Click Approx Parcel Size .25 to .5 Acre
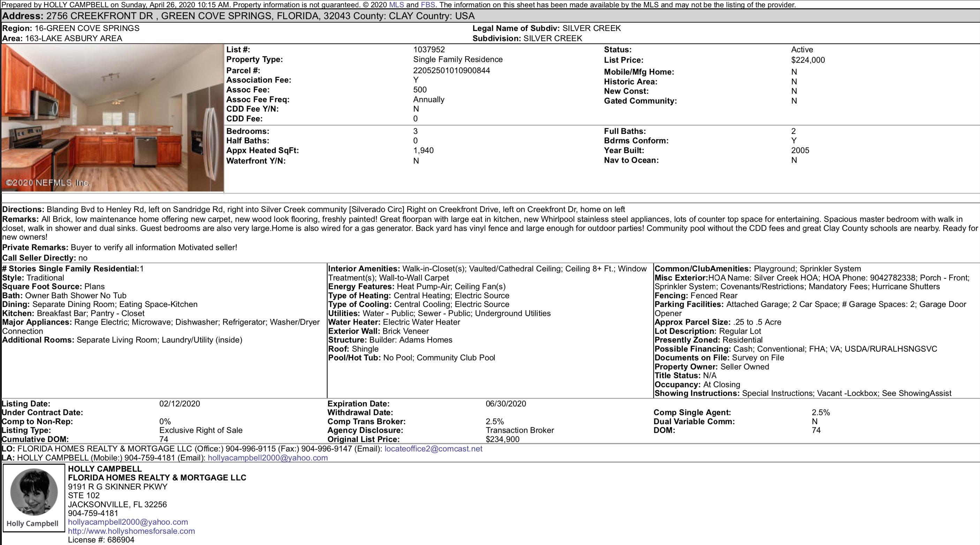 718,322
